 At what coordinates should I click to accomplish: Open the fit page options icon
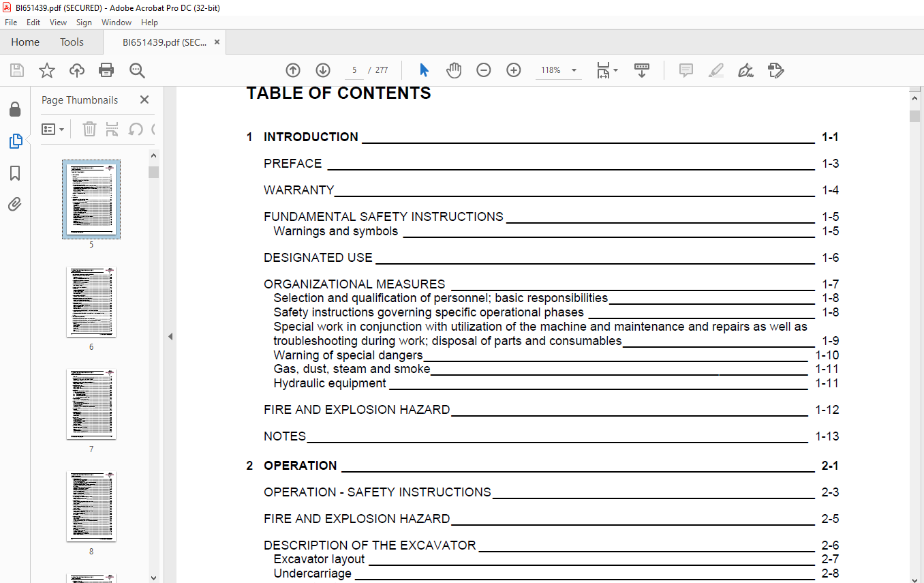[x=606, y=70]
